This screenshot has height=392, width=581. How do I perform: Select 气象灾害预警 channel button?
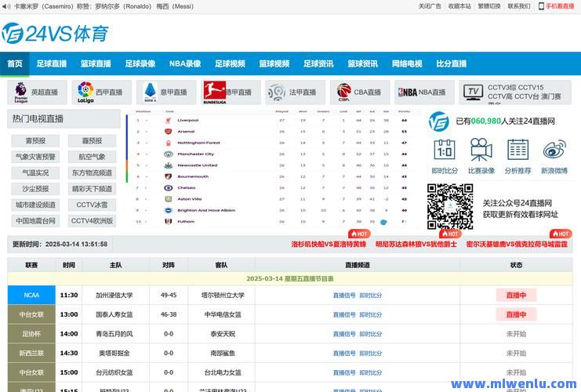click(x=35, y=157)
